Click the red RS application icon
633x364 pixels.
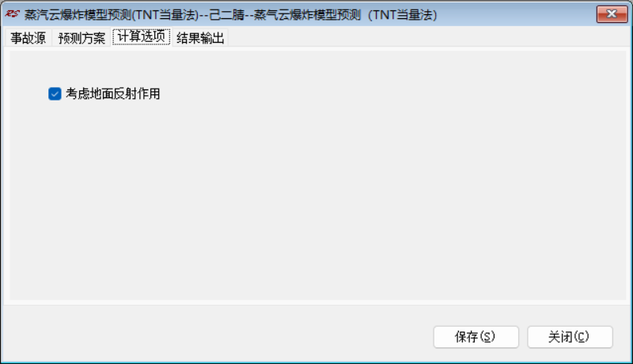click(12, 14)
